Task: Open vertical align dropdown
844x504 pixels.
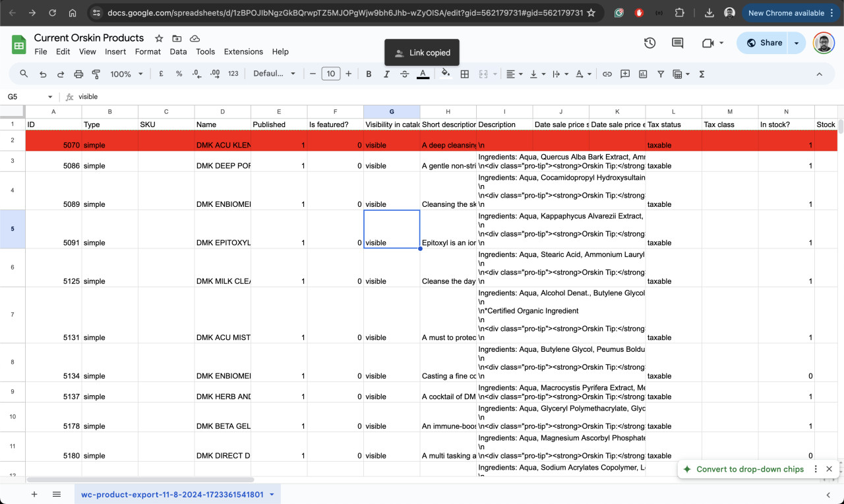Action: (x=537, y=74)
